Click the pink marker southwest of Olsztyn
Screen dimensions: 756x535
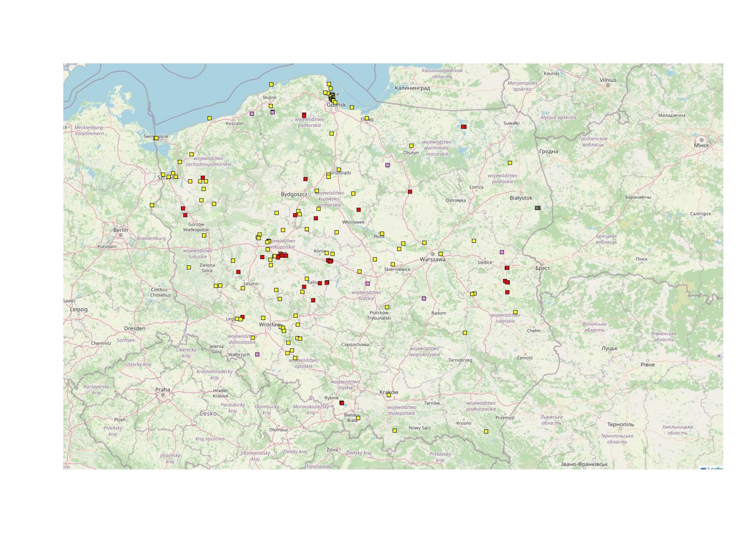tap(387, 165)
